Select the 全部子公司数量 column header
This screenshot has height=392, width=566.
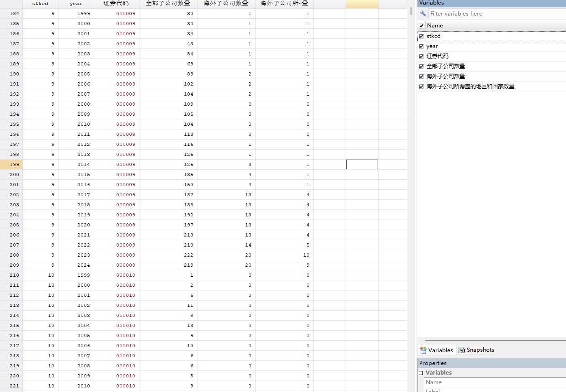pos(168,4)
